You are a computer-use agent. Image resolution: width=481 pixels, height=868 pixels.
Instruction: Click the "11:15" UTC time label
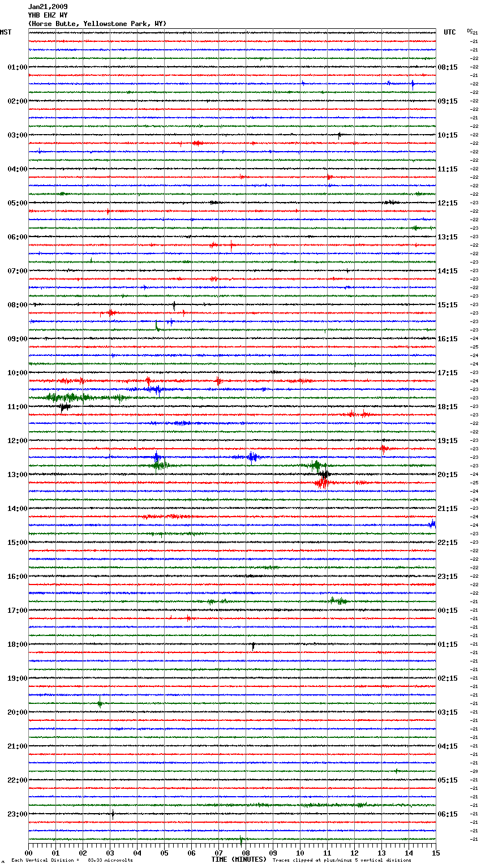pyautogui.click(x=448, y=169)
